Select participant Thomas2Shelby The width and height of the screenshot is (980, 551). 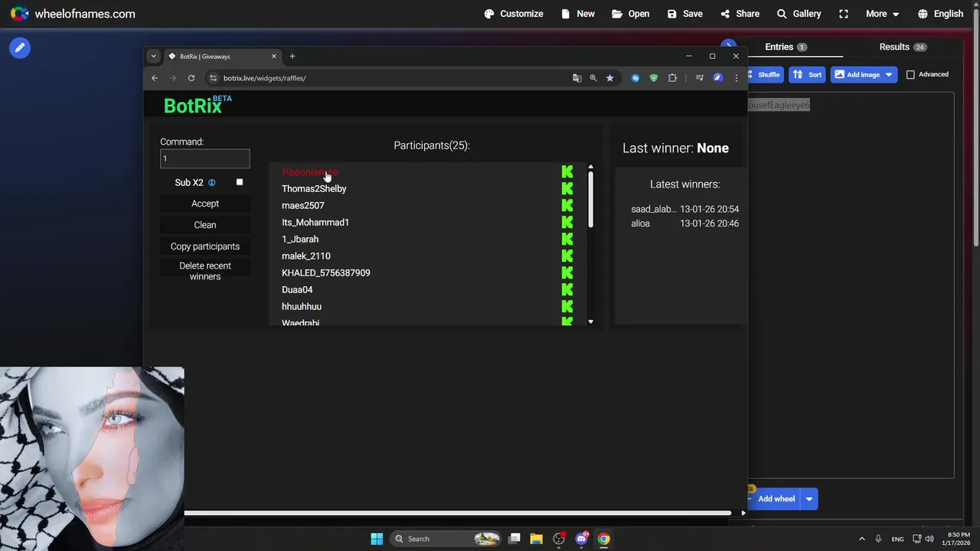point(314,189)
